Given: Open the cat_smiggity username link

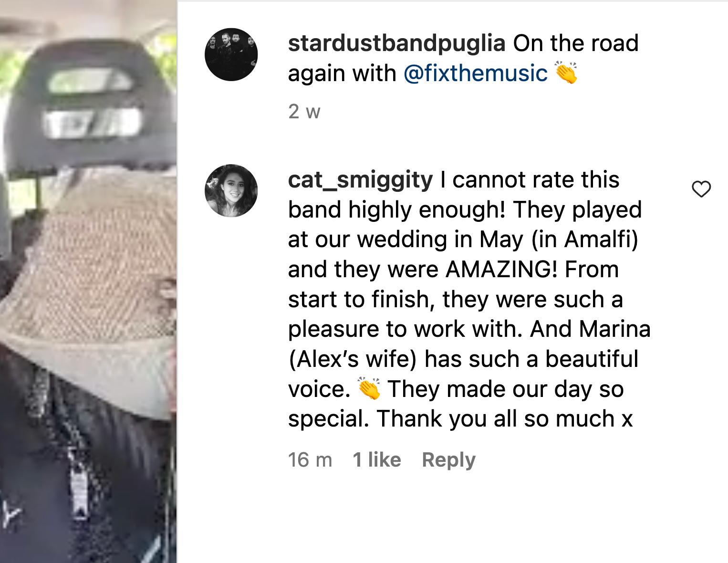Looking at the screenshot, I should 360,180.
